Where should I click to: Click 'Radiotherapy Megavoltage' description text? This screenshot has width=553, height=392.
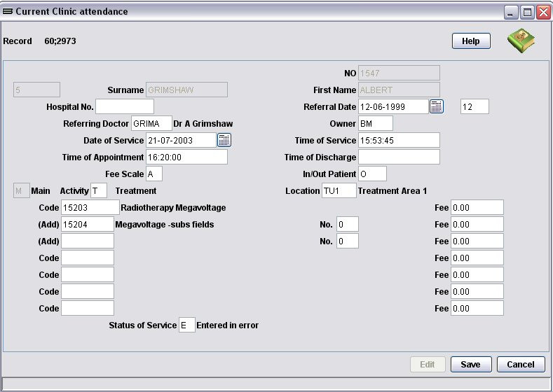173,207
